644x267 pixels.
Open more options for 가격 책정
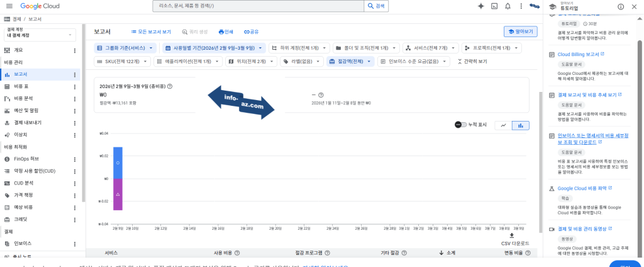[75, 195]
